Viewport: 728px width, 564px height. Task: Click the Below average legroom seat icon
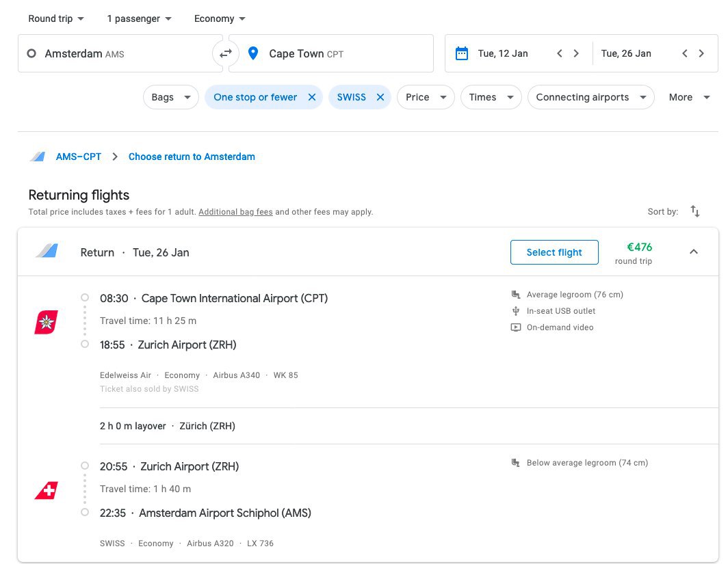click(x=515, y=463)
